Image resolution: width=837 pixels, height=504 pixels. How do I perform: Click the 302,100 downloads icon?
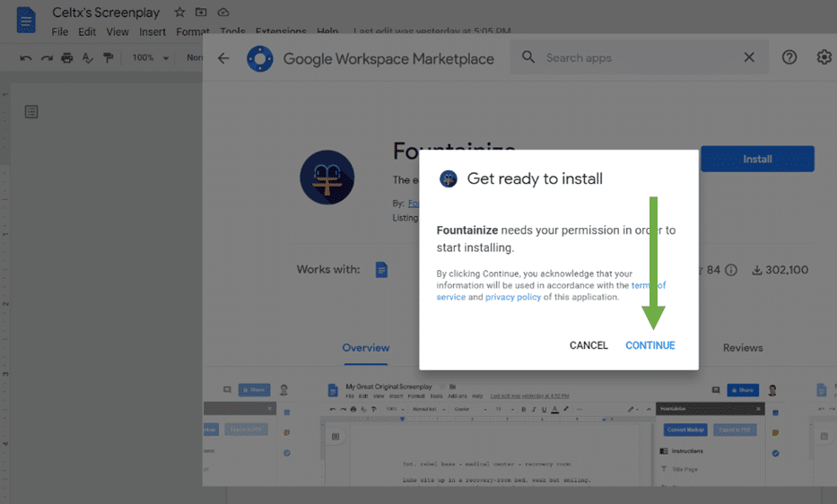coord(756,270)
